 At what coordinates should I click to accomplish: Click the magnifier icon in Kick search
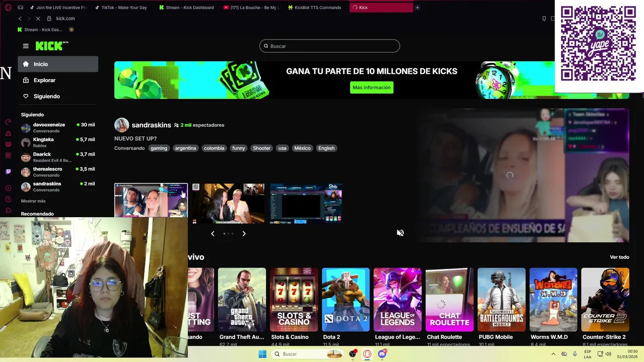tap(266, 46)
